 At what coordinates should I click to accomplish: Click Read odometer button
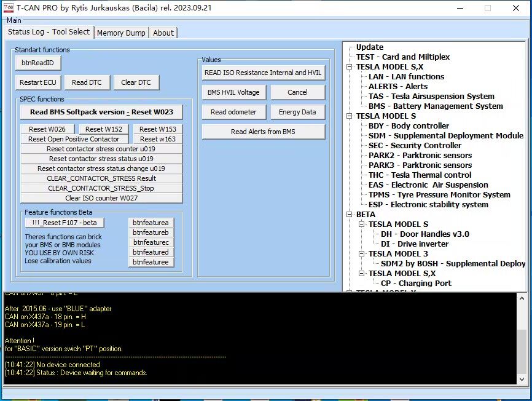234,112
